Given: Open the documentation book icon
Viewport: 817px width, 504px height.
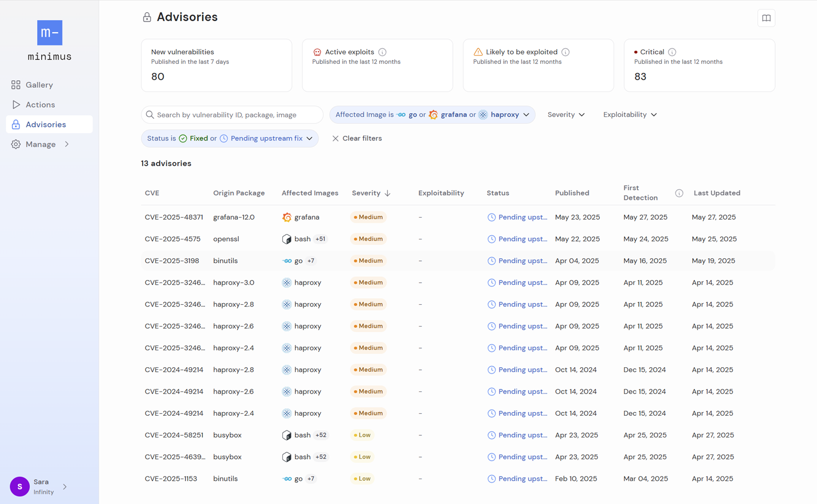Looking at the screenshot, I should point(766,18).
